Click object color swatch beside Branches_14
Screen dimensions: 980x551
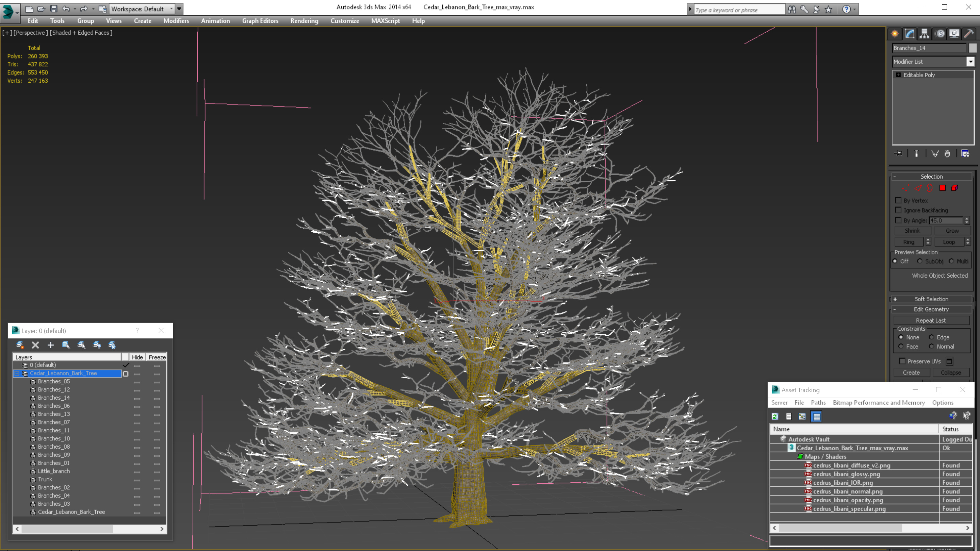click(x=973, y=48)
